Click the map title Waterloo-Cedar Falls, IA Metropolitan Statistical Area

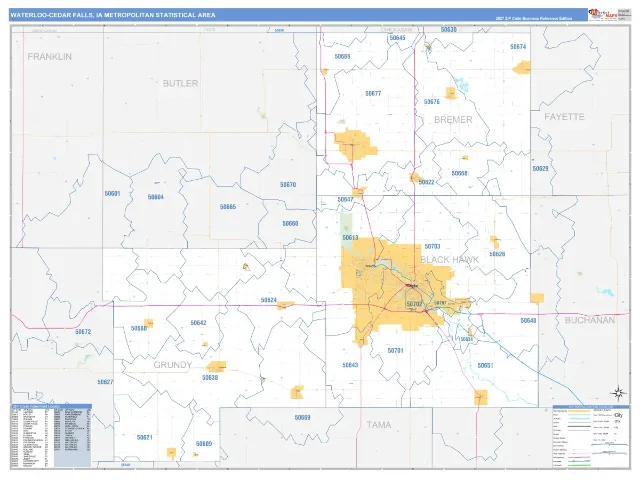click(113, 15)
